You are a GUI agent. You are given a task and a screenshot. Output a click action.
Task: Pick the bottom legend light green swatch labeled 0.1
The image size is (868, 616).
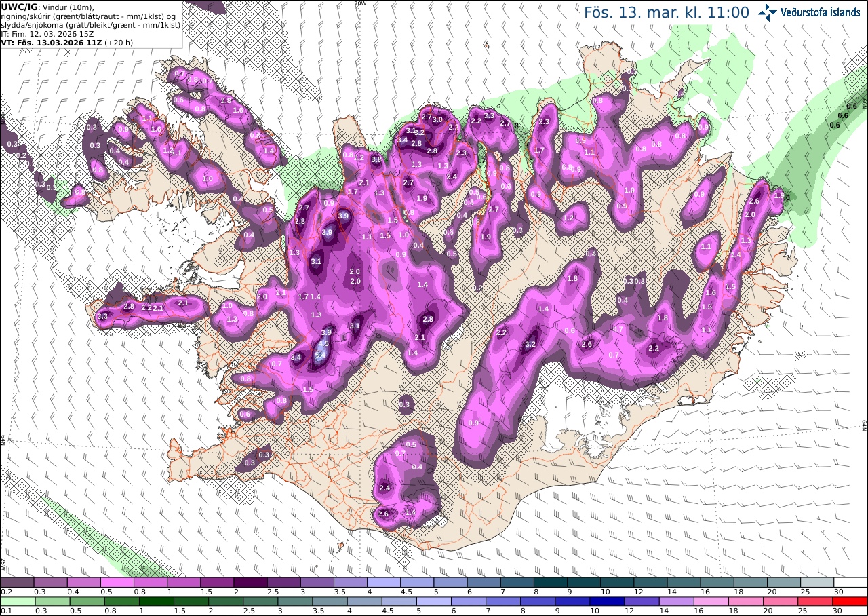coord(17,601)
